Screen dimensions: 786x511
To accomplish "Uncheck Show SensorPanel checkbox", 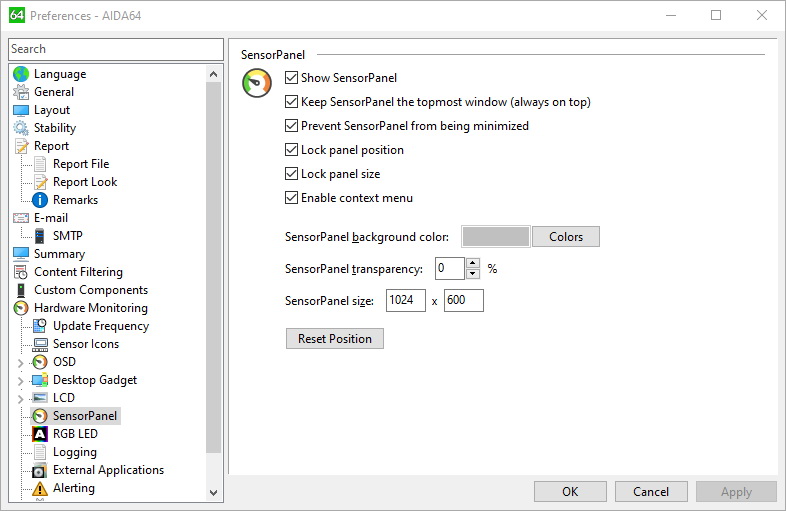I will [291, 78].
